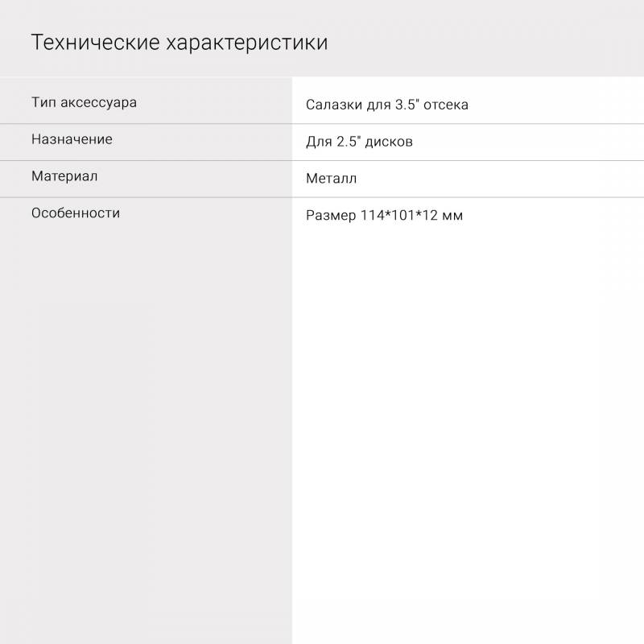Viewport: 644px width, 644px height.
Task: Click the word 'Для' in purpose value
Action: point(318,142)
